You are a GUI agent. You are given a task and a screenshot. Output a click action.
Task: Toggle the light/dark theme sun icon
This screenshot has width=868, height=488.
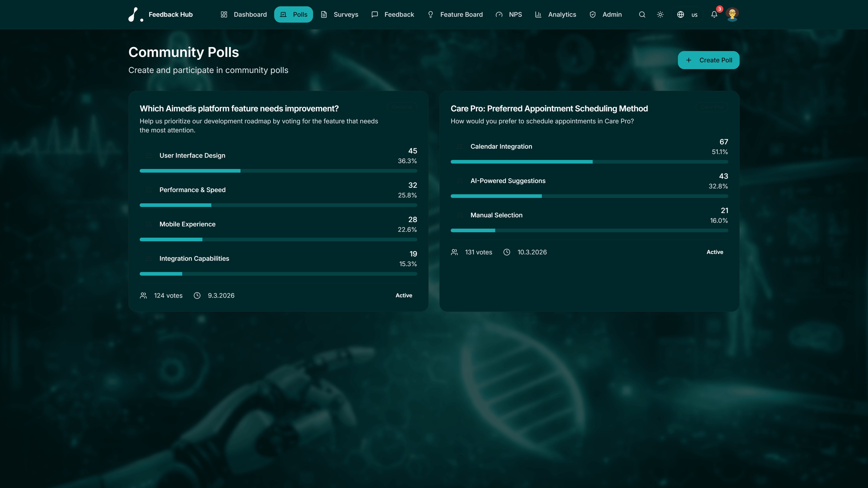tap(660, 14)
